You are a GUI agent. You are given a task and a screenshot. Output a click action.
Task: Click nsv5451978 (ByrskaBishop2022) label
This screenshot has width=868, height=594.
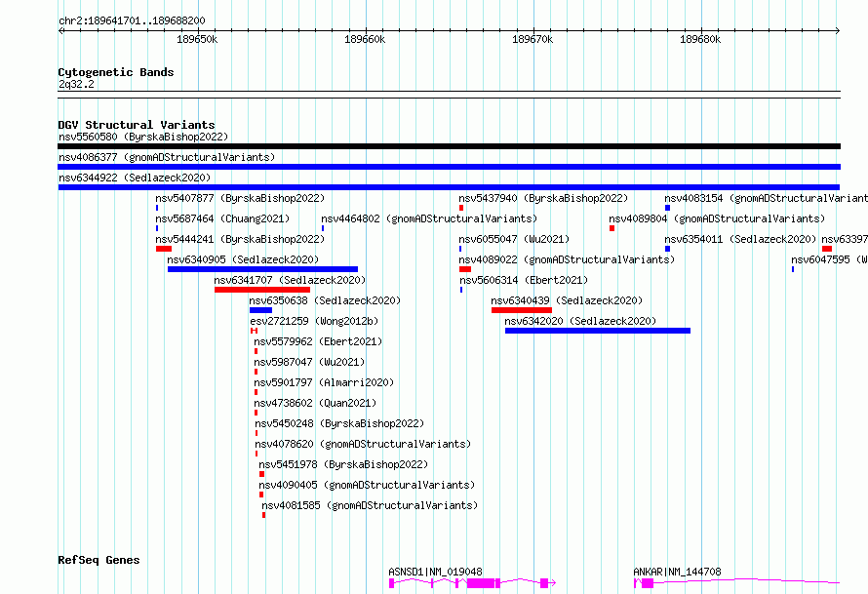click(343, 464)
